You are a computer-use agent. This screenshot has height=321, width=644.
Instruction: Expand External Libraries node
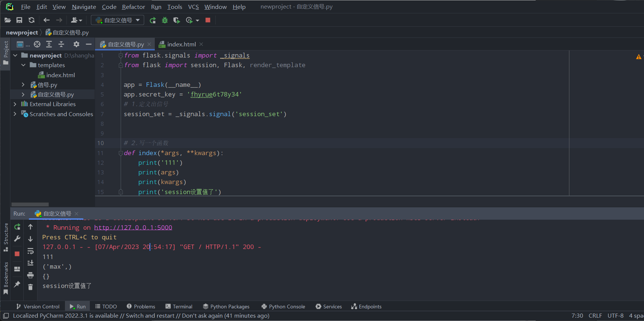click(15, 104)
